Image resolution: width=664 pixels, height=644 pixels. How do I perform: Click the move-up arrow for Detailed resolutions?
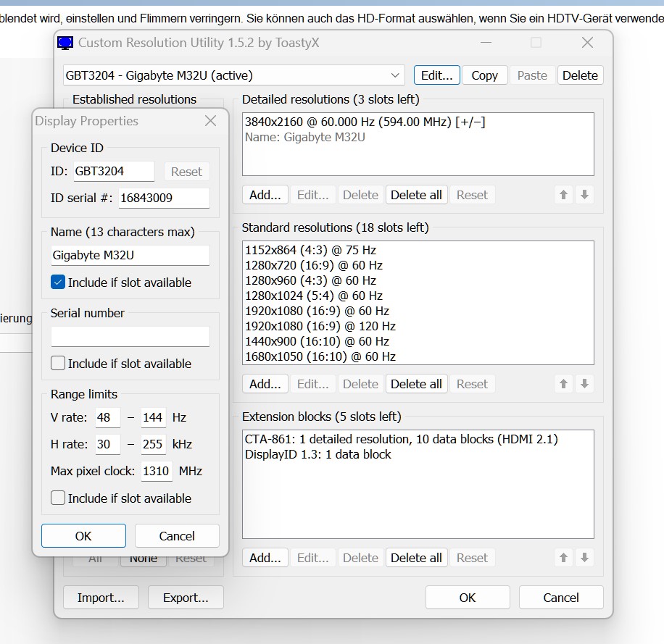[563, 195]
